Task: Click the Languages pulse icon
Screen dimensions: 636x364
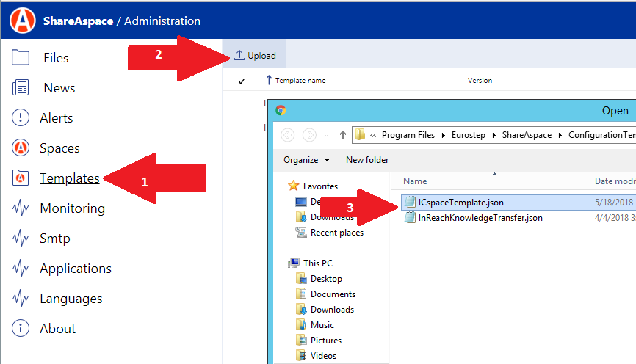Action: click(21, 299)
